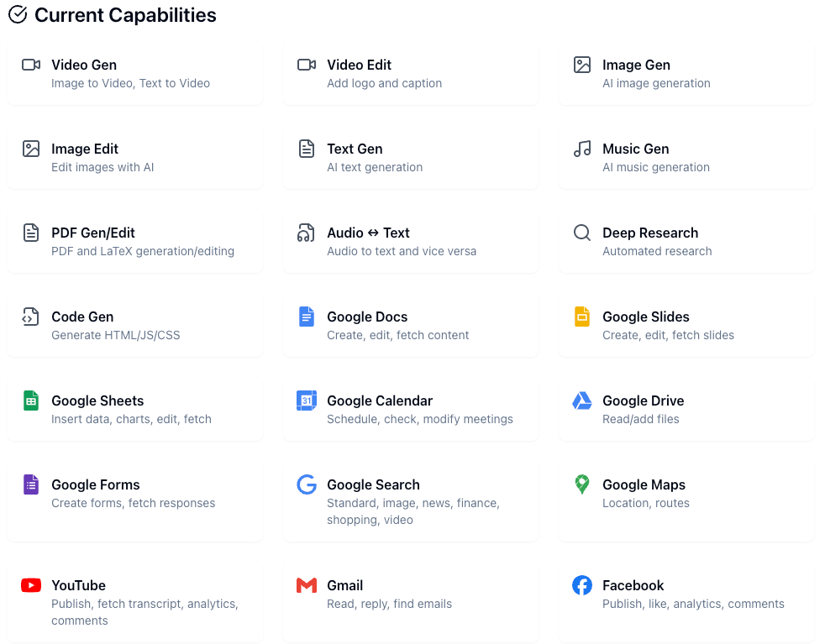This screenshot has height=644, width=825.
Task: Select the Facebook logo icon
Action: [x=582, y=585]
